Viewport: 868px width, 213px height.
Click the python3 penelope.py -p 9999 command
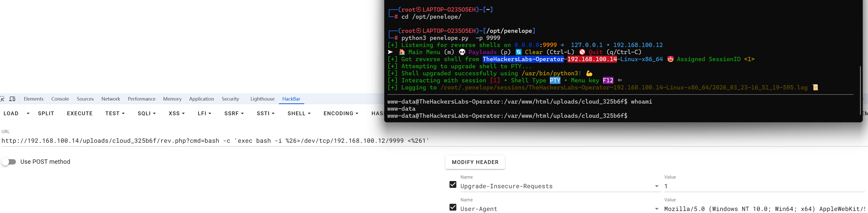pos(450,38)
